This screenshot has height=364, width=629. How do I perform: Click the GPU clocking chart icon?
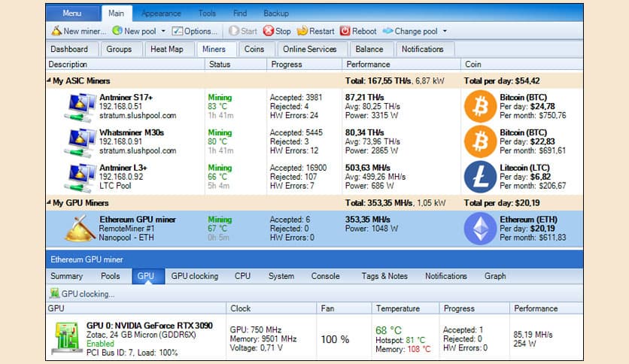pos(54,293)
